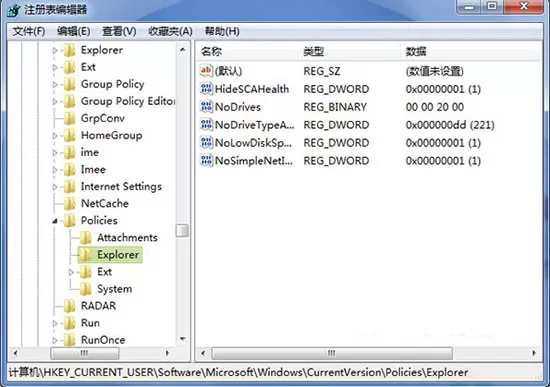The height and width of the screenshot is (387, 550).
Task: Open the 帮助(H) menu
Action: point(222,32)
